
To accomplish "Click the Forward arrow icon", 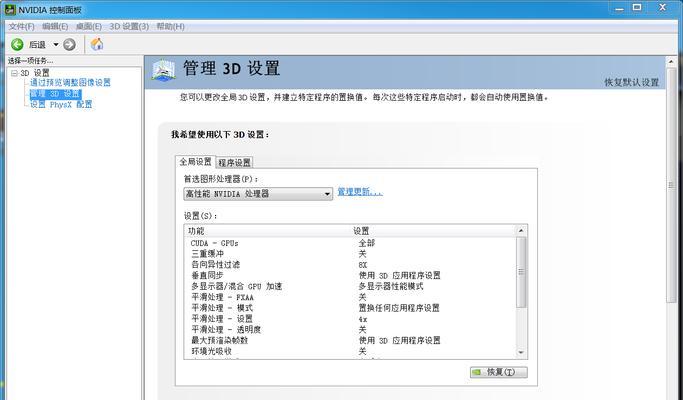I will (69, 44).
